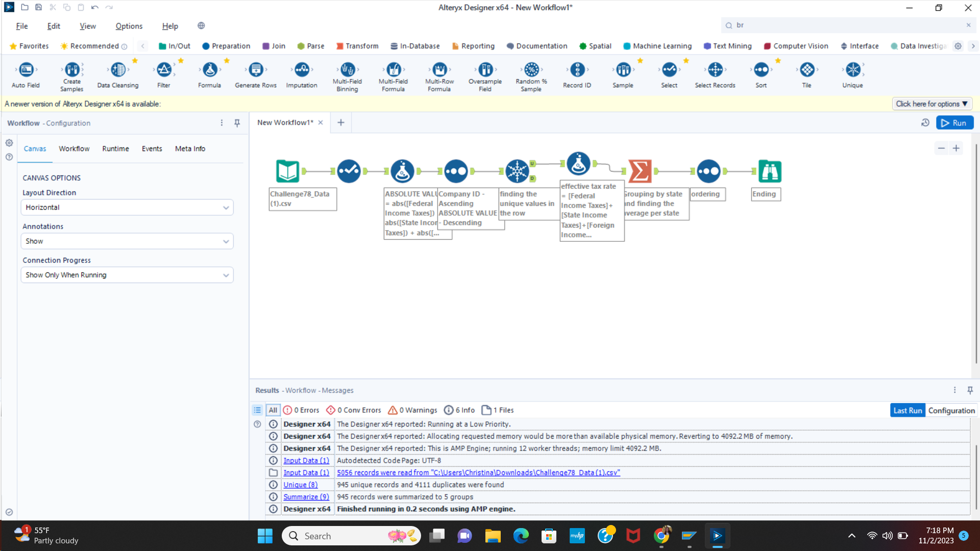Toggle the Warnings message filter
The image size is (980, 551).
[412, 410]
